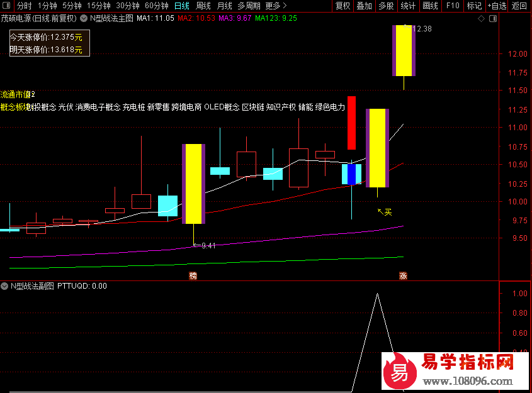
Task: Switch to the 月线 monthly chart
Action: tap(225, 6)
